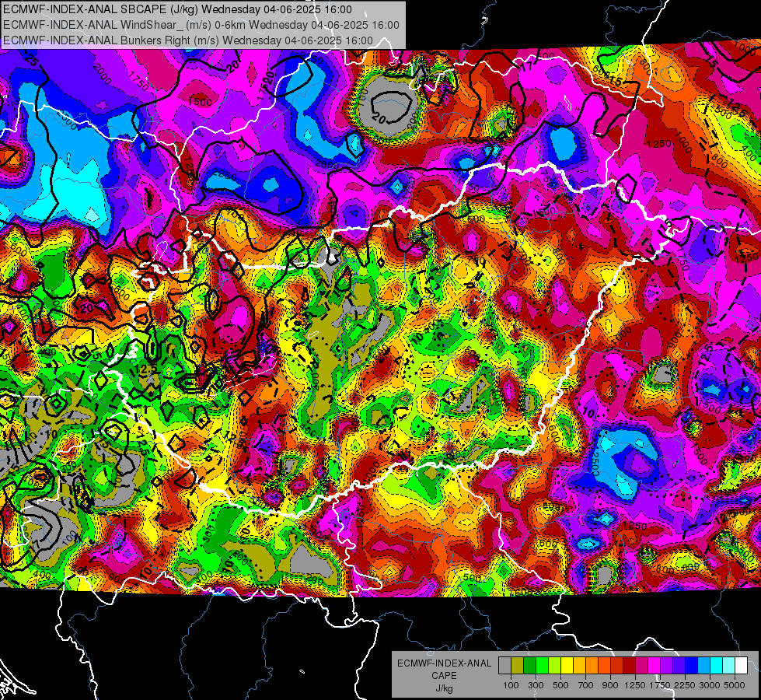Click the 900 legend tick label
This screenshot has height=700, width=761.
(x=610, y=685)
